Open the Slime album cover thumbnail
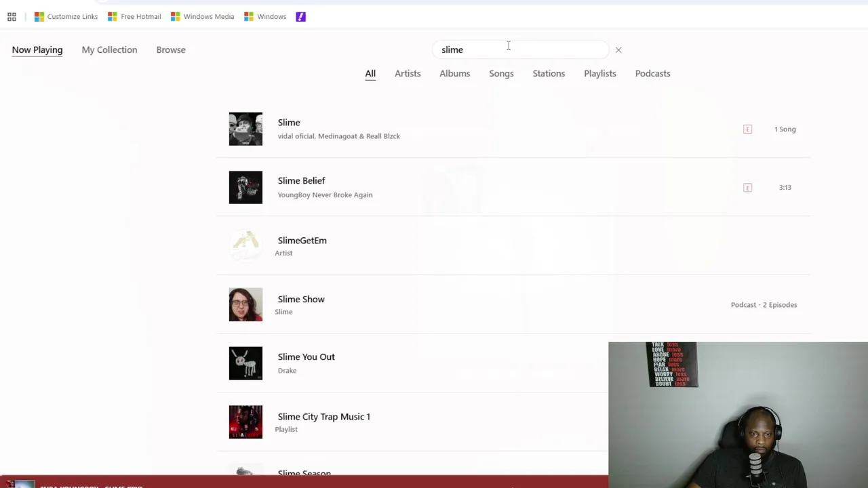The width and height of the screenshot is (868, 488). pos(245,129)
